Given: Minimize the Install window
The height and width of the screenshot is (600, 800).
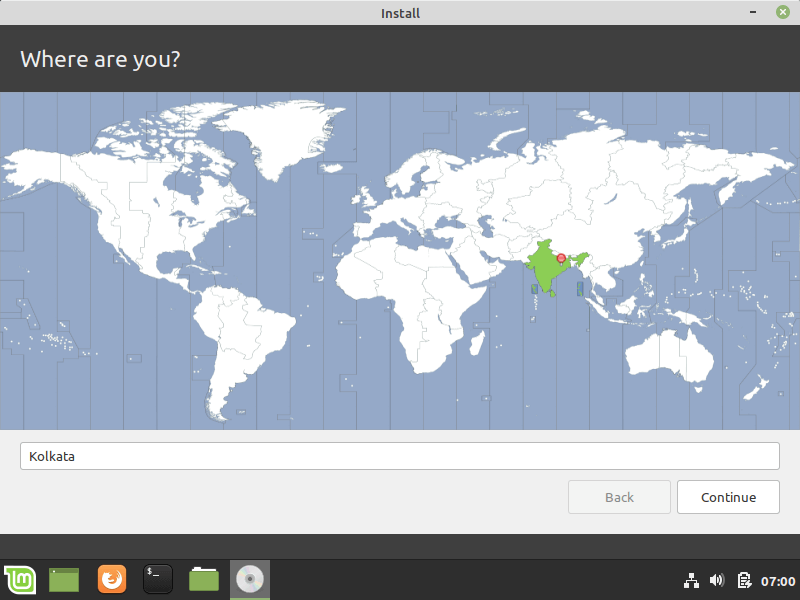Looking at the screenshot, I should [753, 12].
